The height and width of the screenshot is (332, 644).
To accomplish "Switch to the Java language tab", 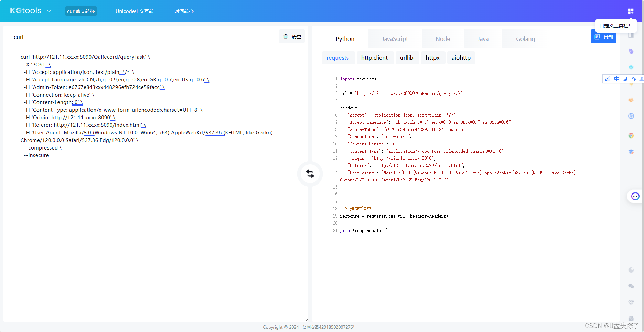I will pos(483,39).
